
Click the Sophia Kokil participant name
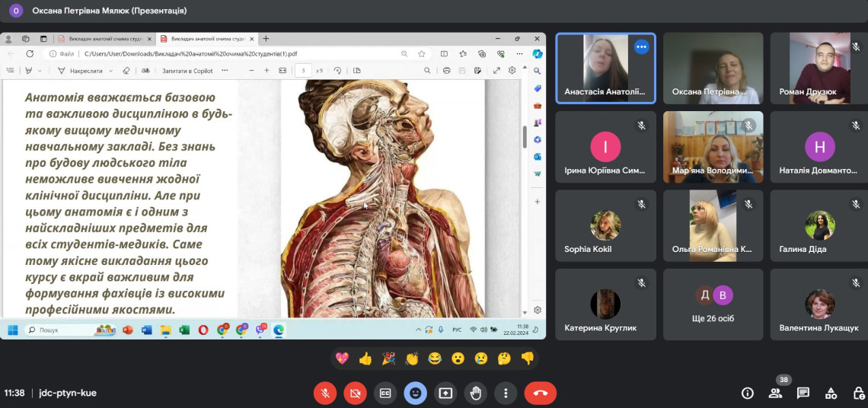click(x=588, y=249)
